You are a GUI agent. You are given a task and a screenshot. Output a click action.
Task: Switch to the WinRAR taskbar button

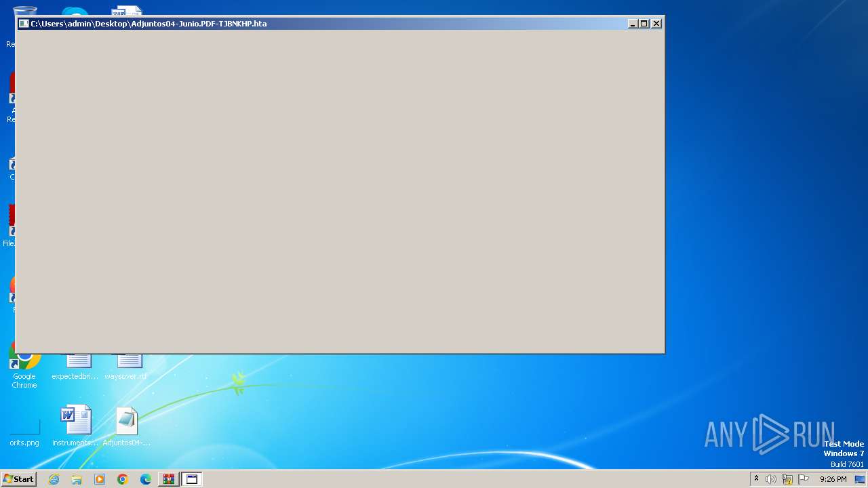(169, 479)
